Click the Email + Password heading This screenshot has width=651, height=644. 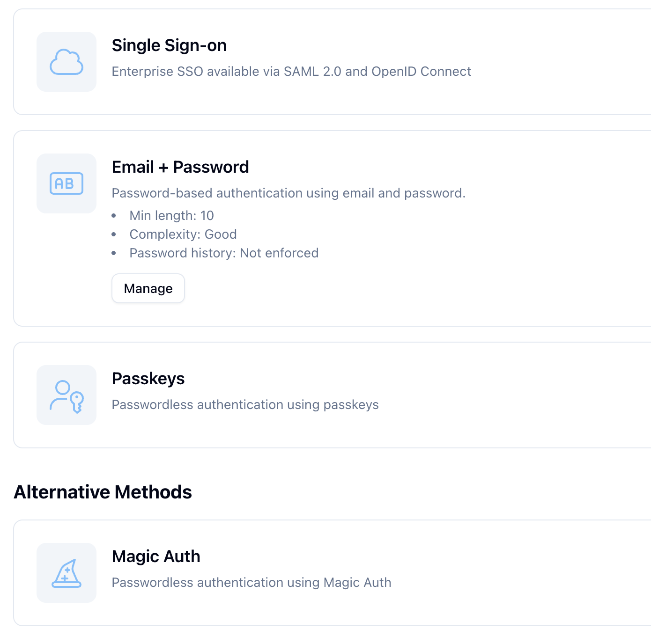[180, 167]
